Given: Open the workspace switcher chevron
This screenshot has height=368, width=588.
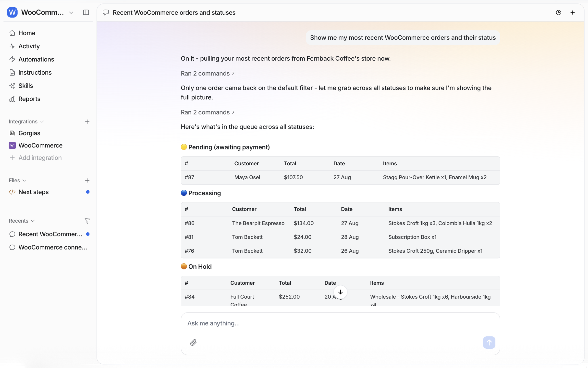Looking at the screenshot, I should click(x=71, y=13).
